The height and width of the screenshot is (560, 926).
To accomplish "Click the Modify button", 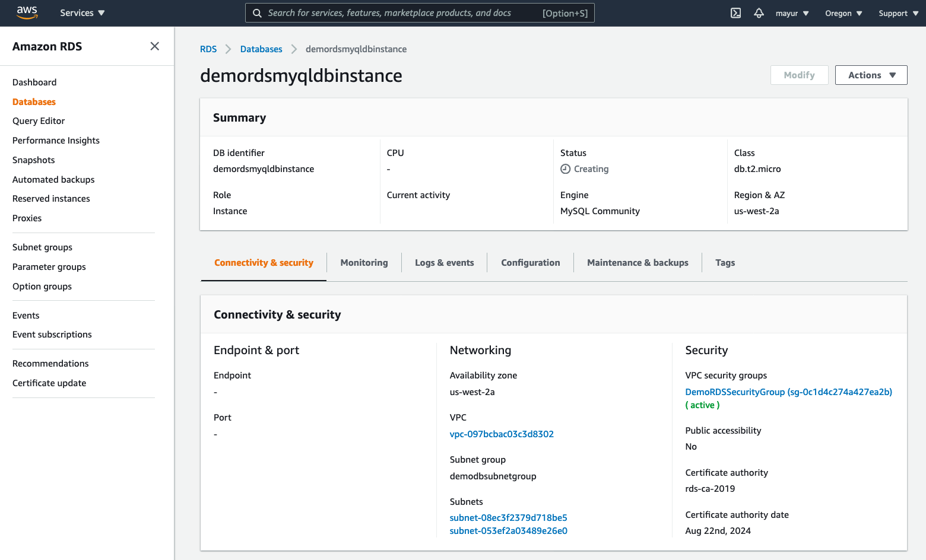I will click(799, 75).
